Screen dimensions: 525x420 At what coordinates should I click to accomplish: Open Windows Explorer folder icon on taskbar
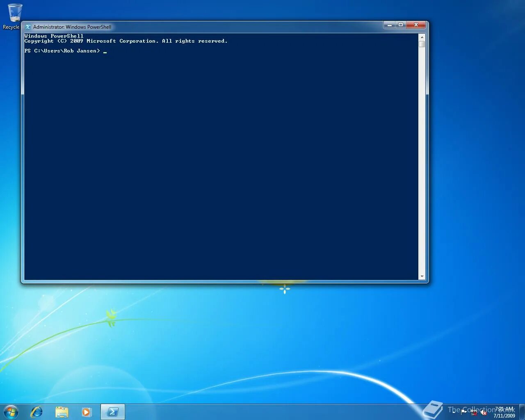pyautogui.click(x=62, y=412)
